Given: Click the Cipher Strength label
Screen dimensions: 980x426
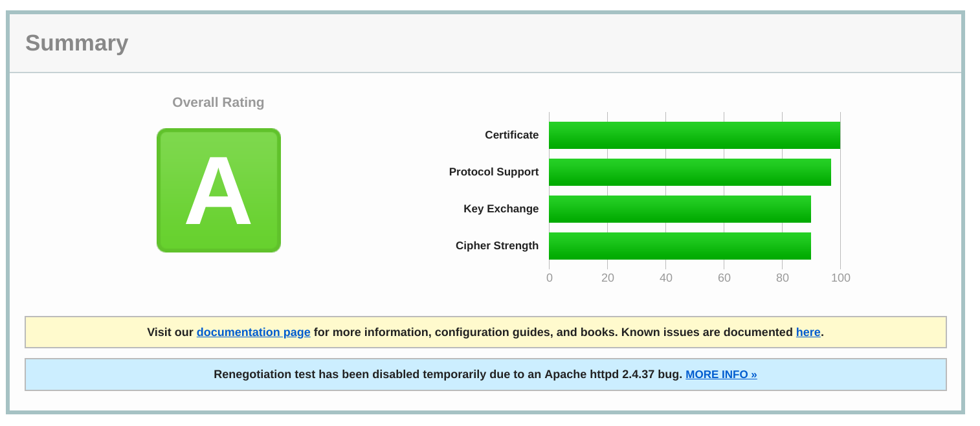Looking at the screenshot, I should (x=497, y=245).
